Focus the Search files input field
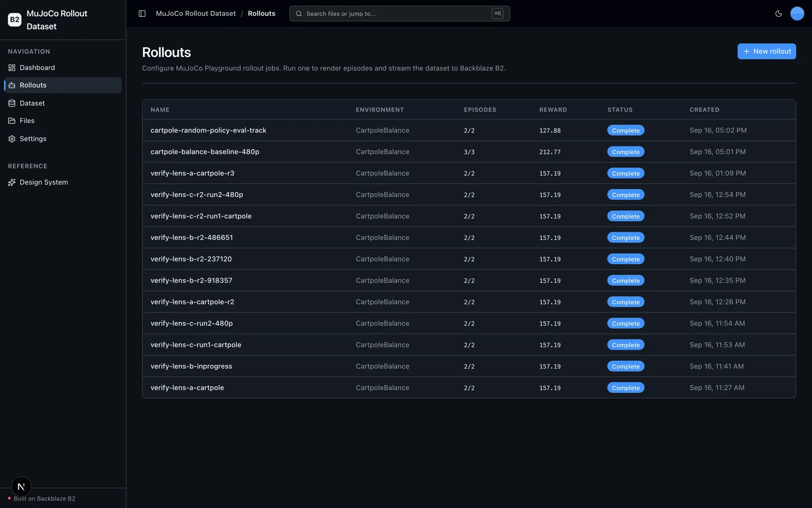Screen dimensions: 812x508 (399, 14)
